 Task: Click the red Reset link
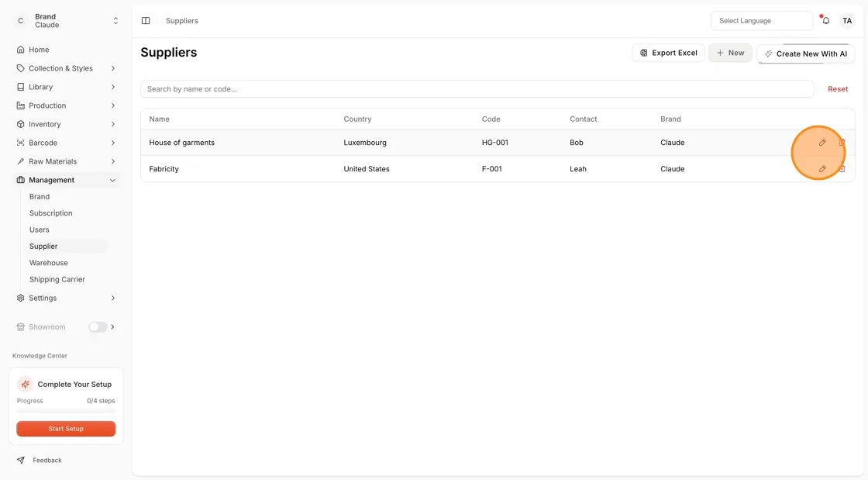click(x=838, y=89)
